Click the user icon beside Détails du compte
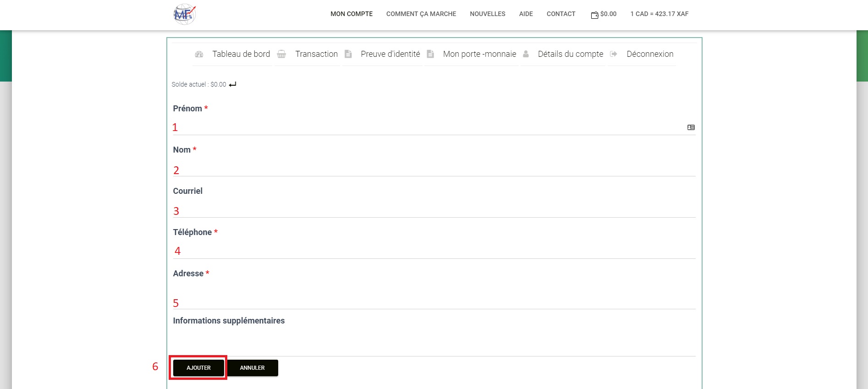Viewport: 868px width, 389px height. [x=526, y=54]
